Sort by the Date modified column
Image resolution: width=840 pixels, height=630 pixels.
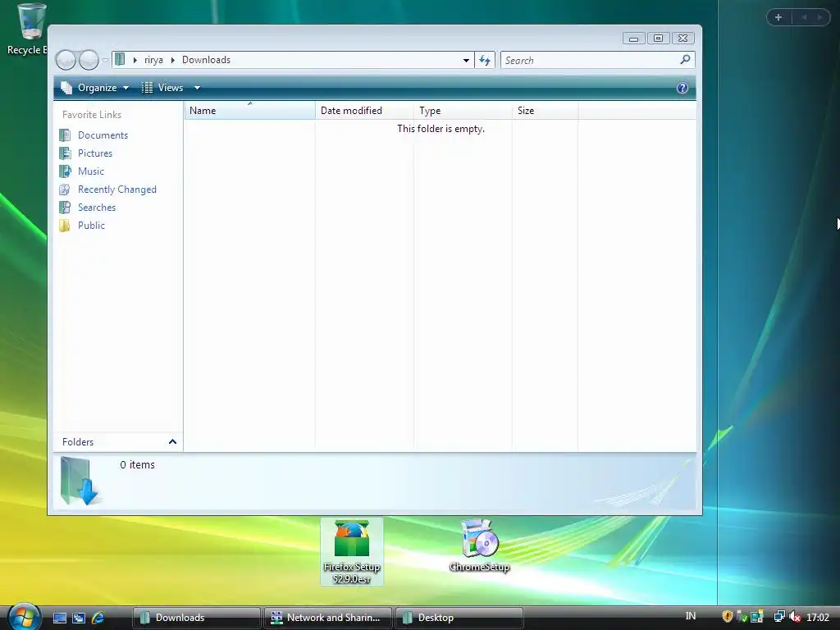(364, 111)
